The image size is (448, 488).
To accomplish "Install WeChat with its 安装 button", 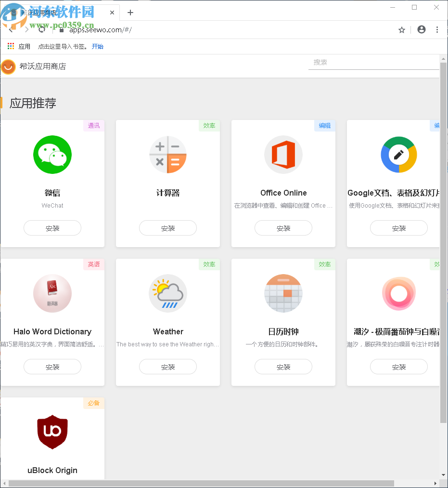I will point(52,228).
